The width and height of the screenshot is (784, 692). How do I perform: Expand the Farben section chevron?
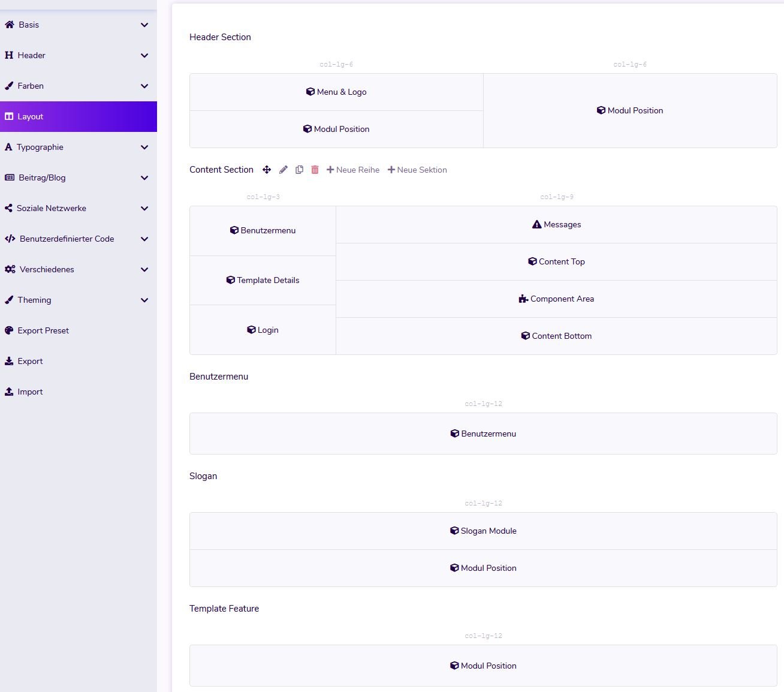point(144,86)
